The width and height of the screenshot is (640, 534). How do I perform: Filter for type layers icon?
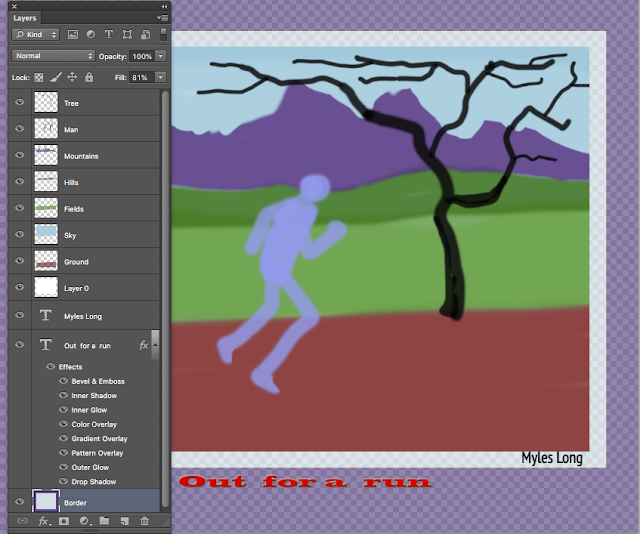[109, 35]
